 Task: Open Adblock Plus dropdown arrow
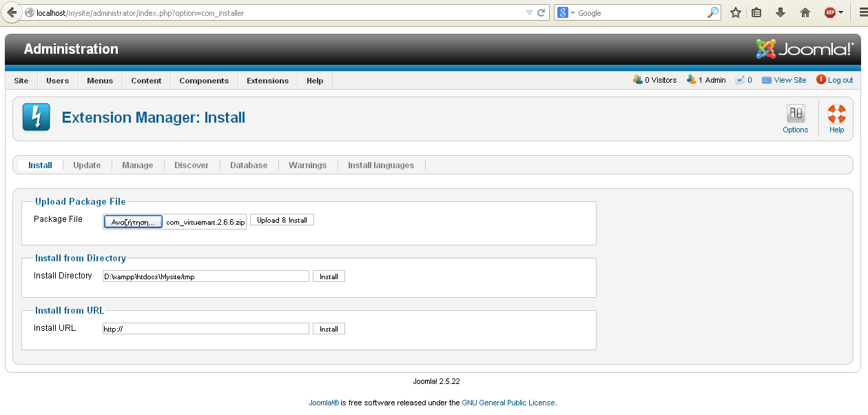click(x=841, y=12)
